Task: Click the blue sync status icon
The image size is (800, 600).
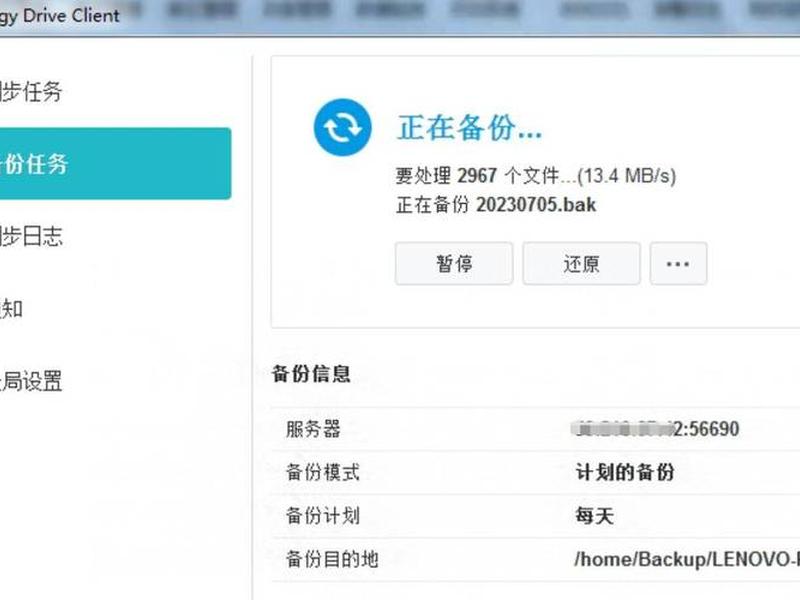Action: click(x=342, y=127)
